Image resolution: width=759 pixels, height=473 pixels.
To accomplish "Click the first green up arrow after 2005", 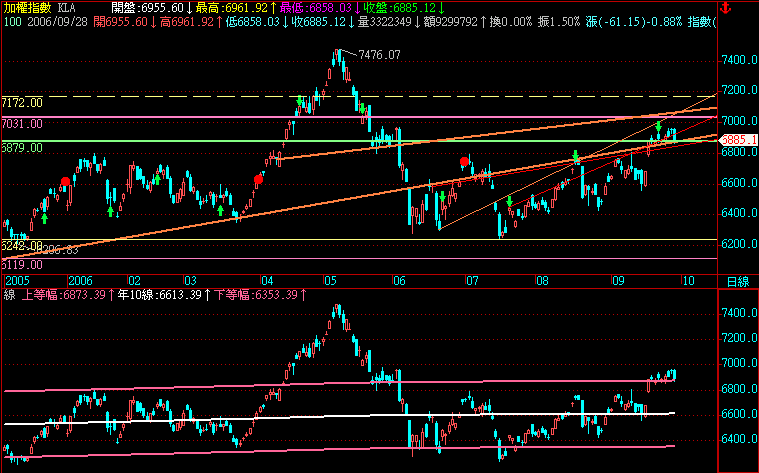I will pos(43,217).
